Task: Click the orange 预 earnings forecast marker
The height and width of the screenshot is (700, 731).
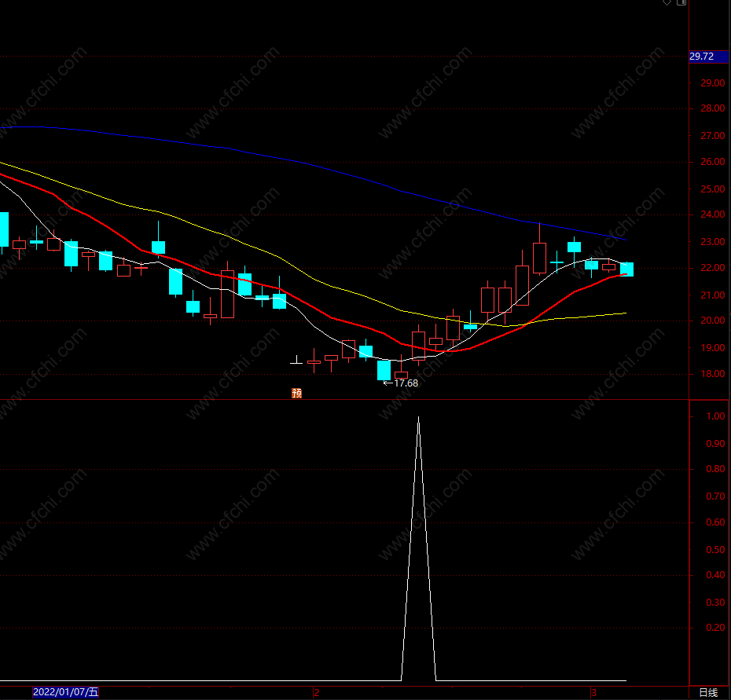Action: 296,393
